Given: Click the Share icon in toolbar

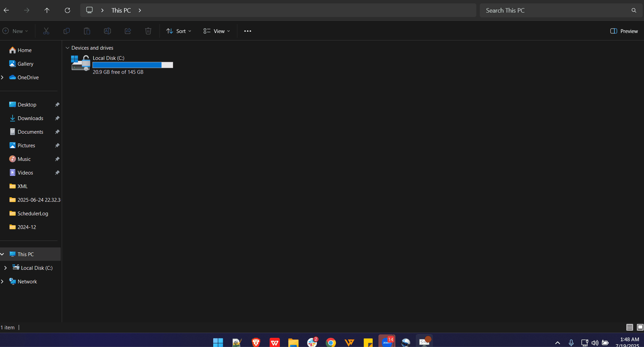Looking at the screenshot, I should 128,31.
